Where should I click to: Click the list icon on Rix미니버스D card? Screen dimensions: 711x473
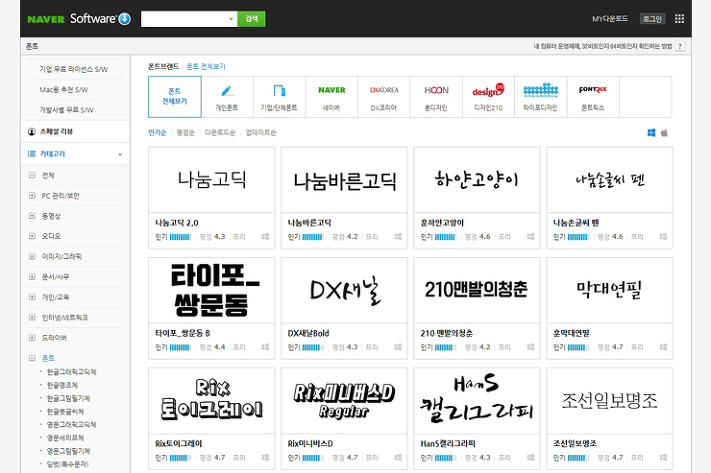398,458
